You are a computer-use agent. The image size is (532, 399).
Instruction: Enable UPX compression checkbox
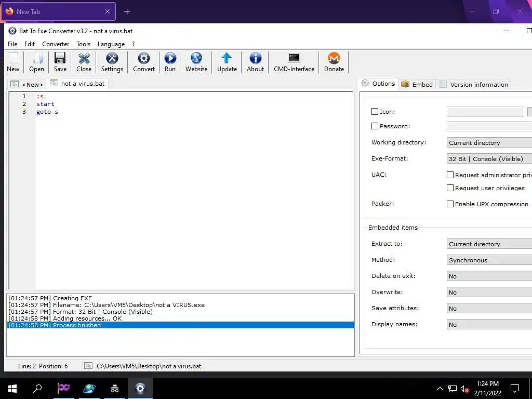[450, 204]
